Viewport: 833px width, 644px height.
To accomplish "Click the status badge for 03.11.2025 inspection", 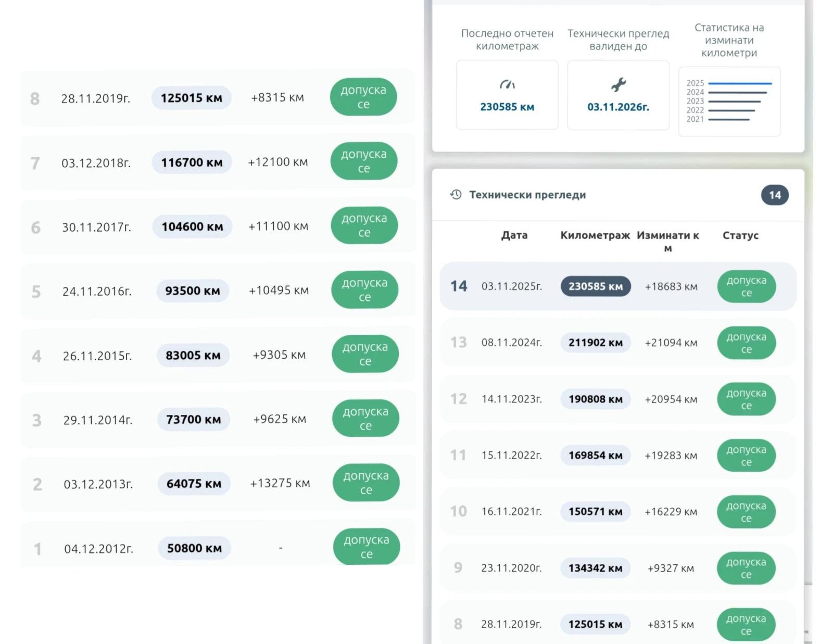I will coord(746,286).
